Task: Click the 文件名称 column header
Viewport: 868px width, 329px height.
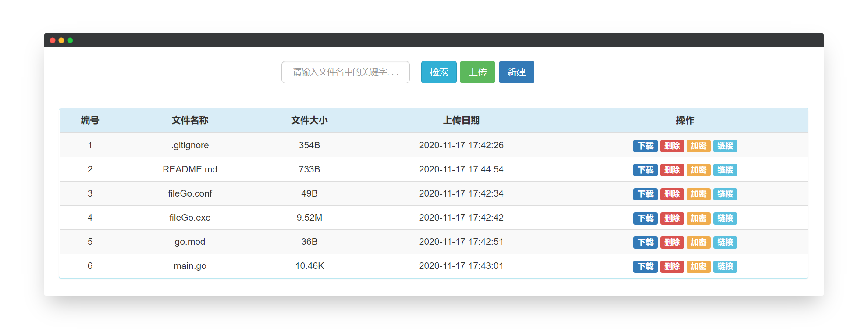Action: click(190, 120)
